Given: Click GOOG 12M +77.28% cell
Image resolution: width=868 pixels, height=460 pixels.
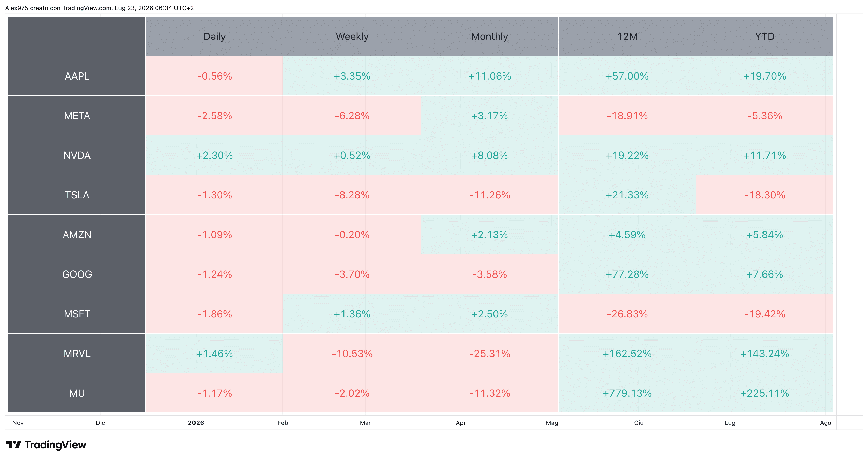Looking at the screenshot, I should coord(627,274).
